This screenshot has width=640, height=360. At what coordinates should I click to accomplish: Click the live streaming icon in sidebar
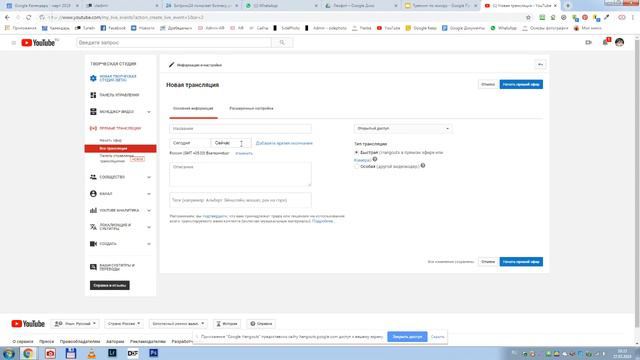coord(93,128)
